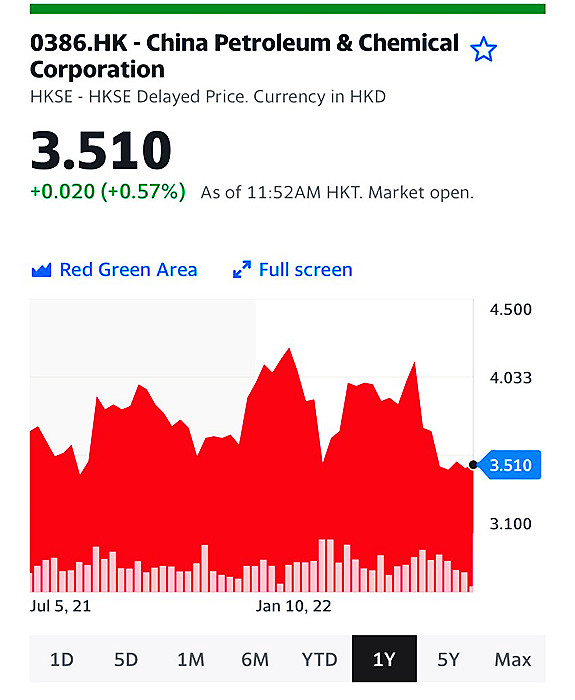Click the black dot at price line end
575x700 pixels.
click(x=473, y=465)
